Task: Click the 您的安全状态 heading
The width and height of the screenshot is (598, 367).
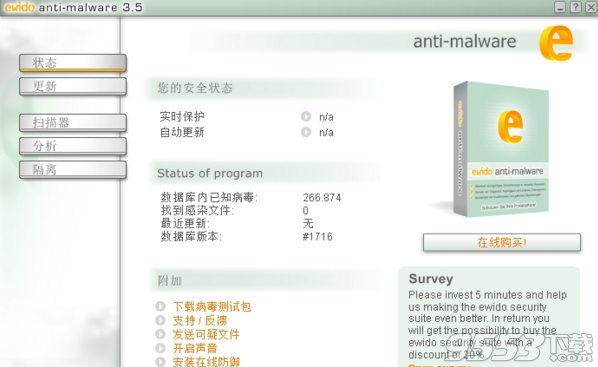Action: 195,88
